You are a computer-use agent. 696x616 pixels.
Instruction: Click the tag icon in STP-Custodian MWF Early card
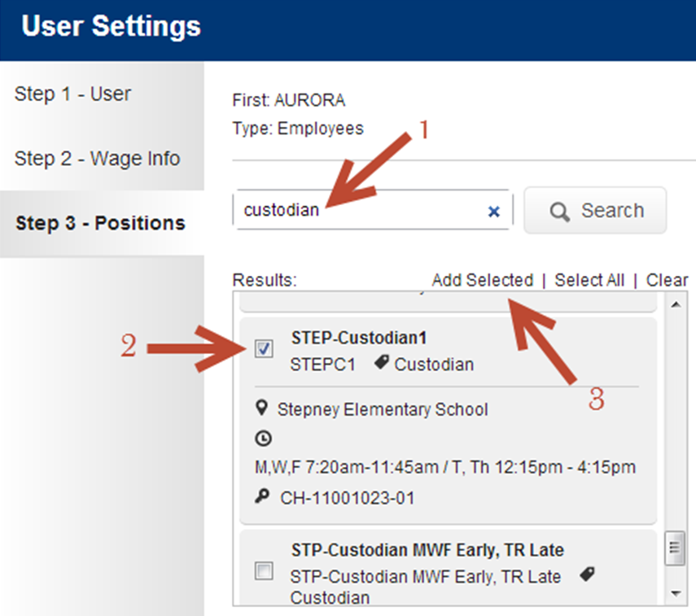[587, 574]
